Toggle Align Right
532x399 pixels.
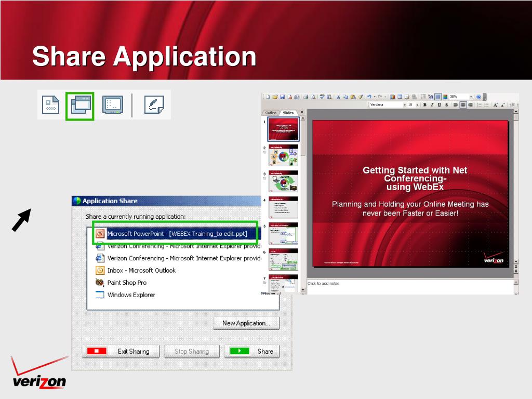click(470, 105)
